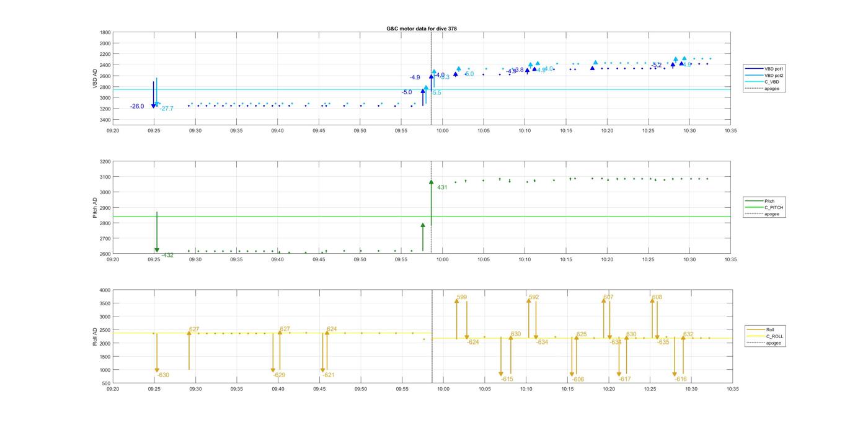
Task: Click the "599" roll data label
Action: coord(462,297)
